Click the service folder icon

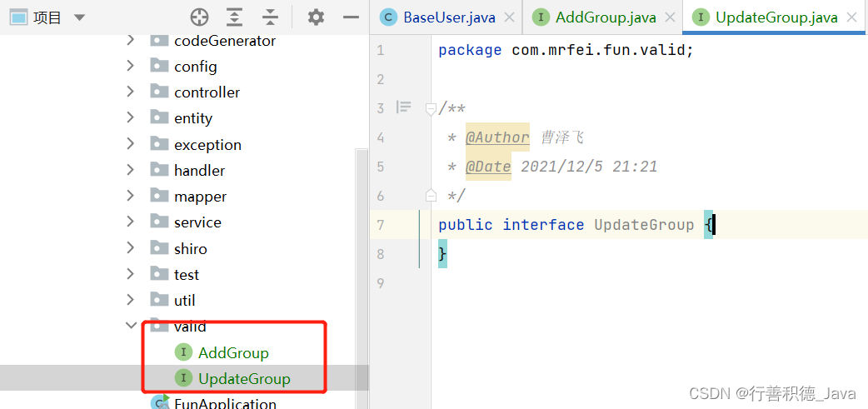[x=159, y=222]
